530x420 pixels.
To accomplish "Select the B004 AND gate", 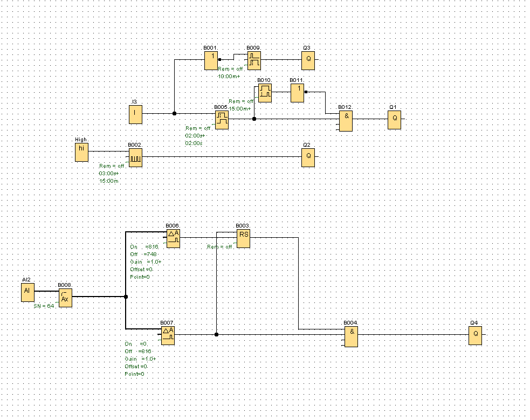I will click(x=351, y=336).
